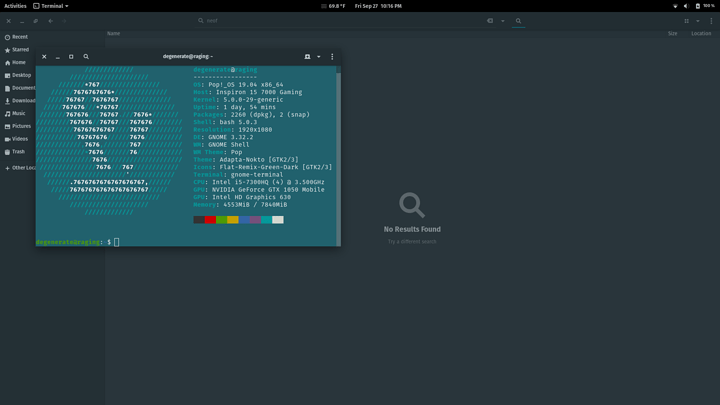Image resolution: width=720 pixels, height=405 pixels.
Task: Close the Files window
Action: [x=8, y=21]
